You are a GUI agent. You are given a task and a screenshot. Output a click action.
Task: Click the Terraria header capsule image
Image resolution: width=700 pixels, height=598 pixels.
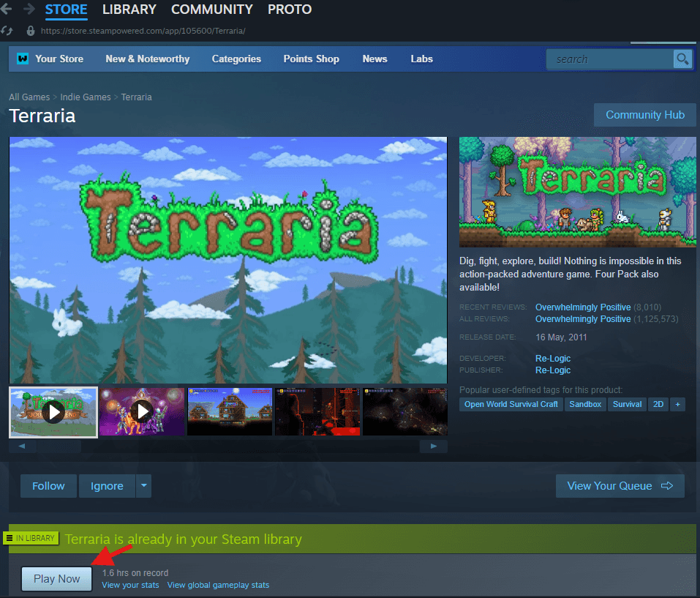click(x=577, y=192)
